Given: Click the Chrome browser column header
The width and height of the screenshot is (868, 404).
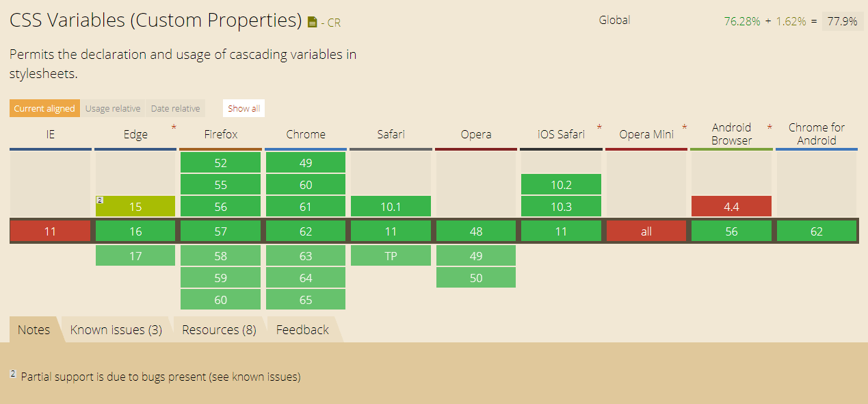Looking at the screenshot, I should [x=306, y=134].
